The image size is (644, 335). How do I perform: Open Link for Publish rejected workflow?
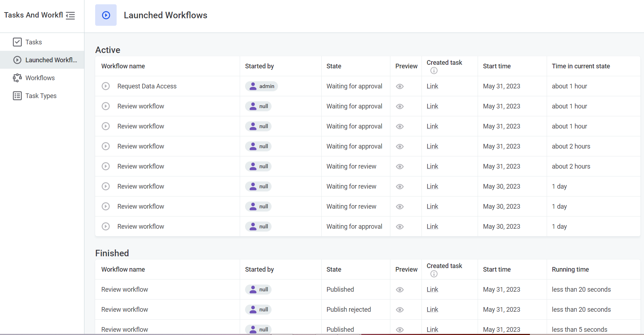[x=432, y=310]
